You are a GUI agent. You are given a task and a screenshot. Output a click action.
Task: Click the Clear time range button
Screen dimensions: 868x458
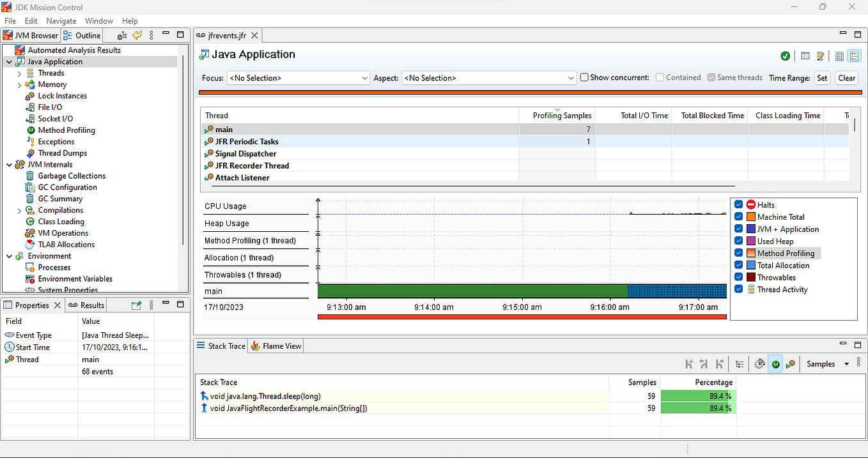click(x=846, y=77)
